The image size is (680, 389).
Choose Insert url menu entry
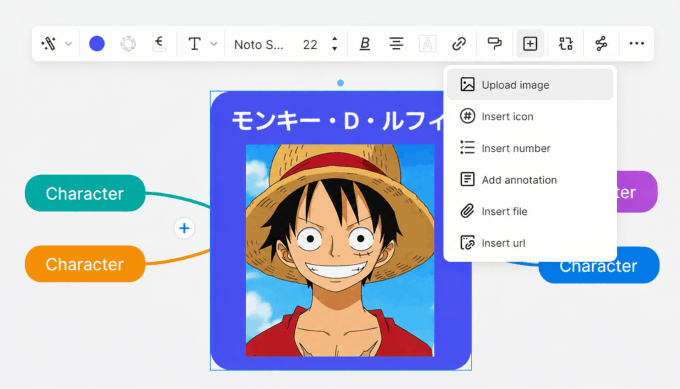point(530,243)
